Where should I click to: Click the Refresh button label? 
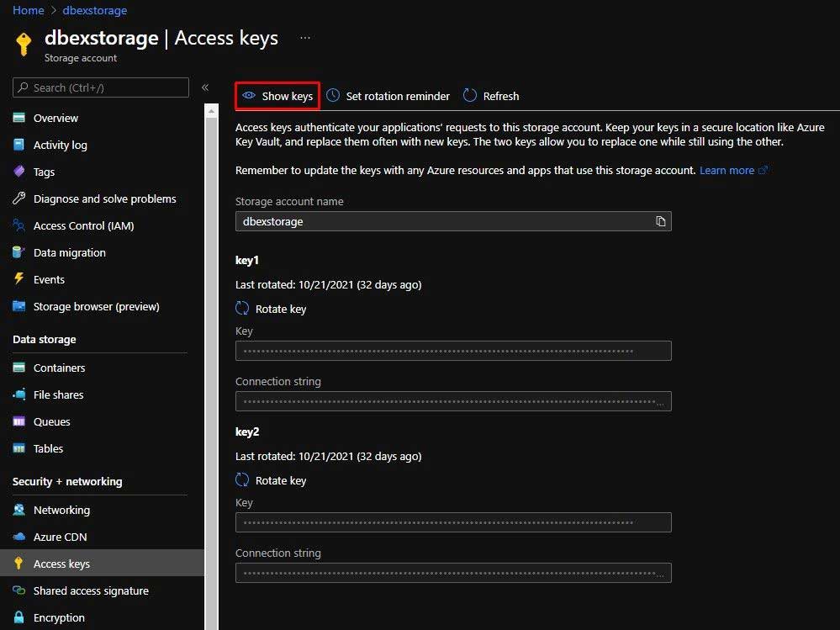coord(501,96)
